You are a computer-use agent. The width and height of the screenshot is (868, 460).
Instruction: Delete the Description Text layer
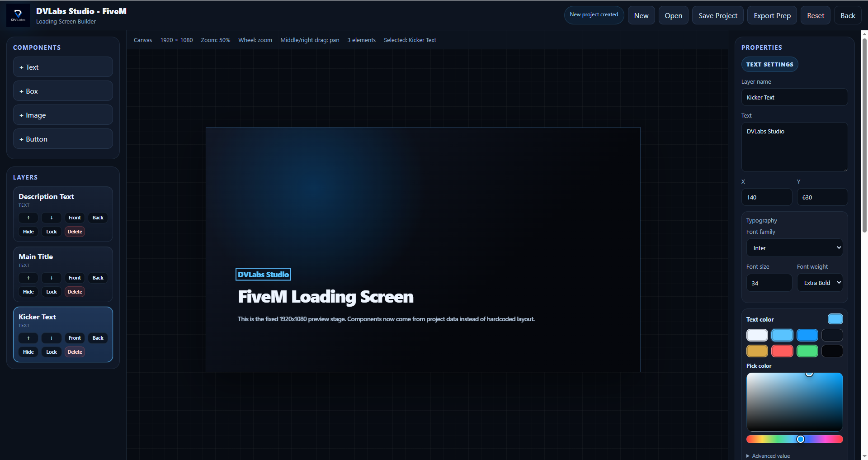click(x=75, y=232)
